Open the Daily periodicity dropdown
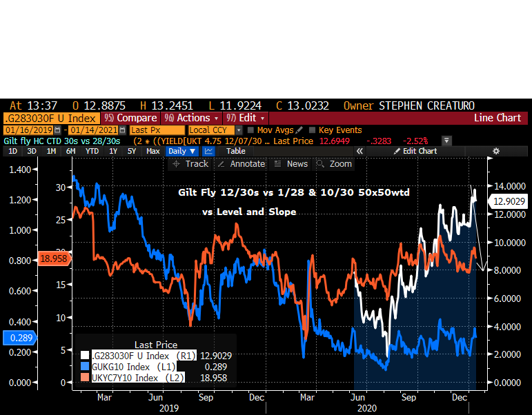532x415 pixels. [x=182, y=151]
